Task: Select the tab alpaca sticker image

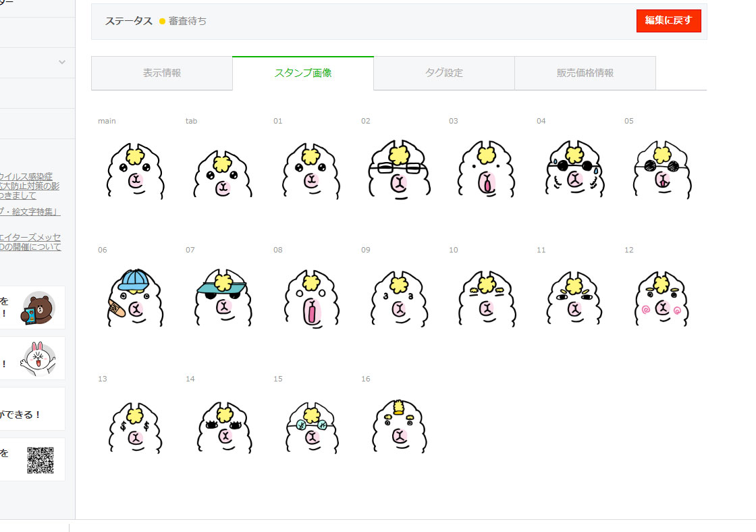Action: click(223, 171)
